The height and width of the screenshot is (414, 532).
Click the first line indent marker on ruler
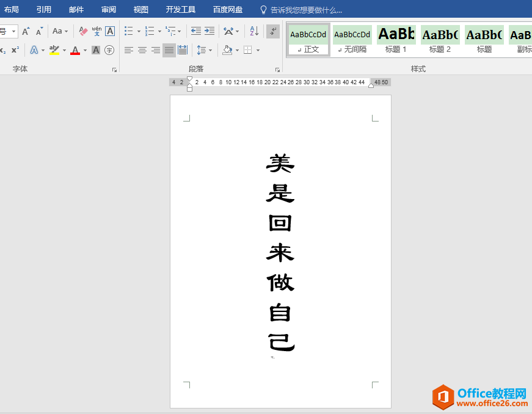(x=190, y=79)
